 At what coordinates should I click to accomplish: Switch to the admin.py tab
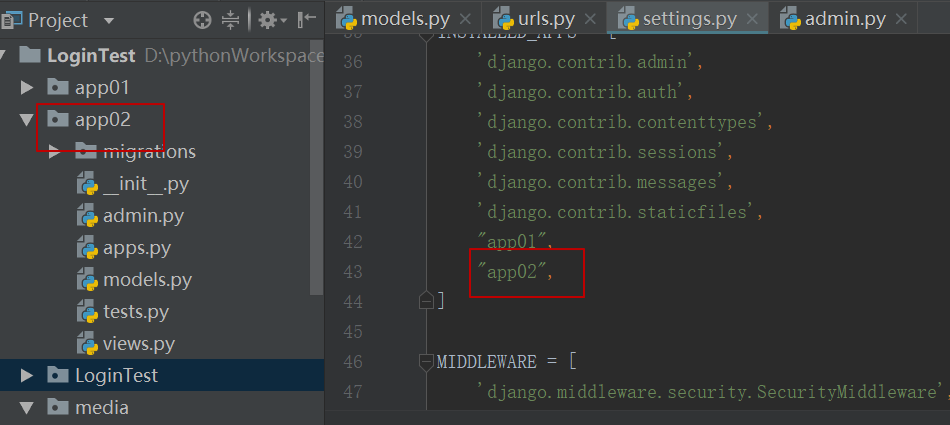click(x=845, y=19)
